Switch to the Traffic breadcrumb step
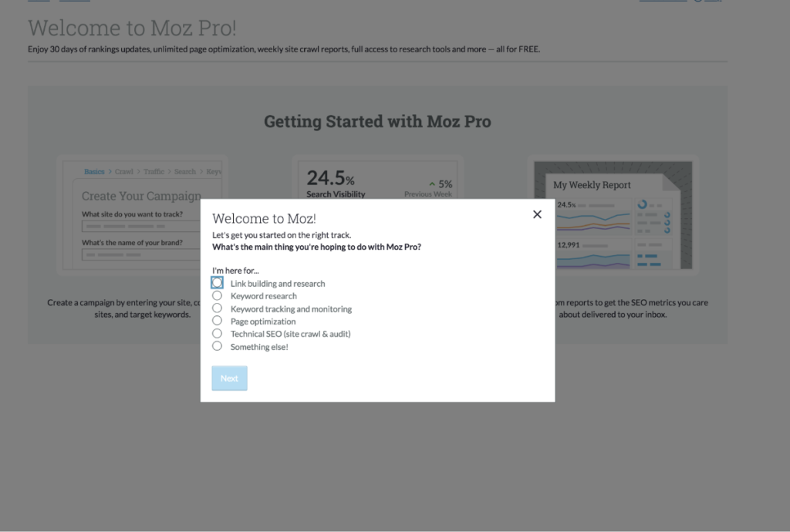The width and height of the screenshot is (790, 532). tap(154, 172)
